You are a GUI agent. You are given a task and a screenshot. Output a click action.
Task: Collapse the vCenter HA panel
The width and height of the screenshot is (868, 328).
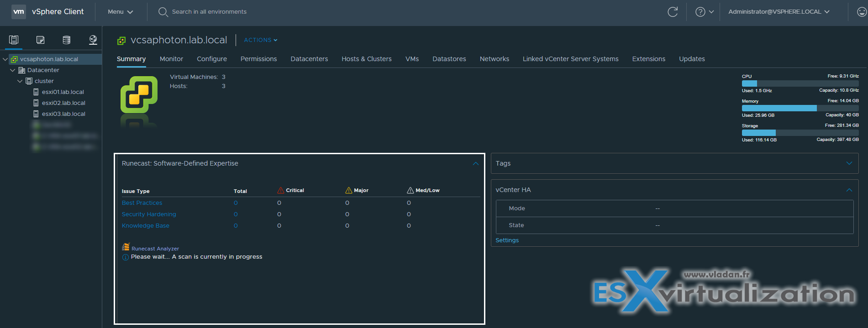click(x=849, y=190)
